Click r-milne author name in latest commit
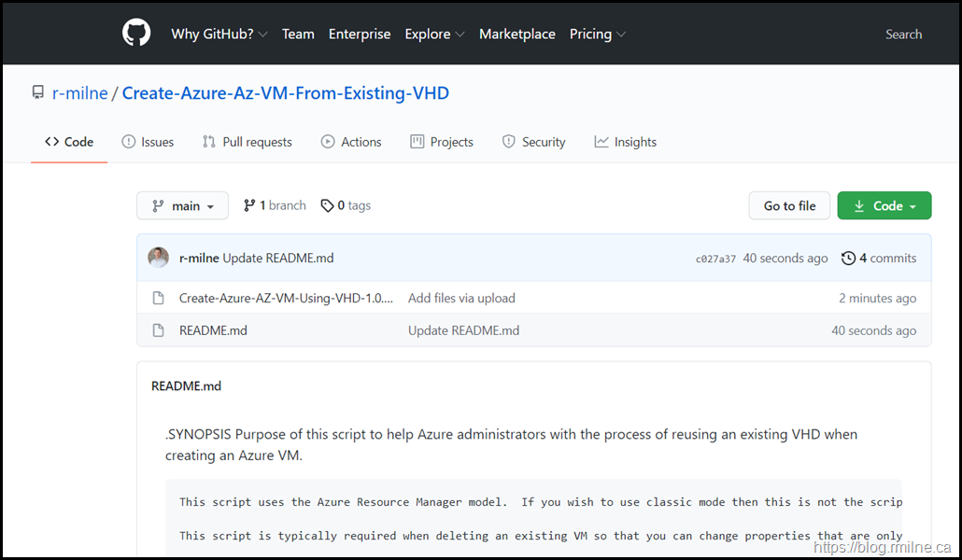962x560 pixels. point(199,259)
